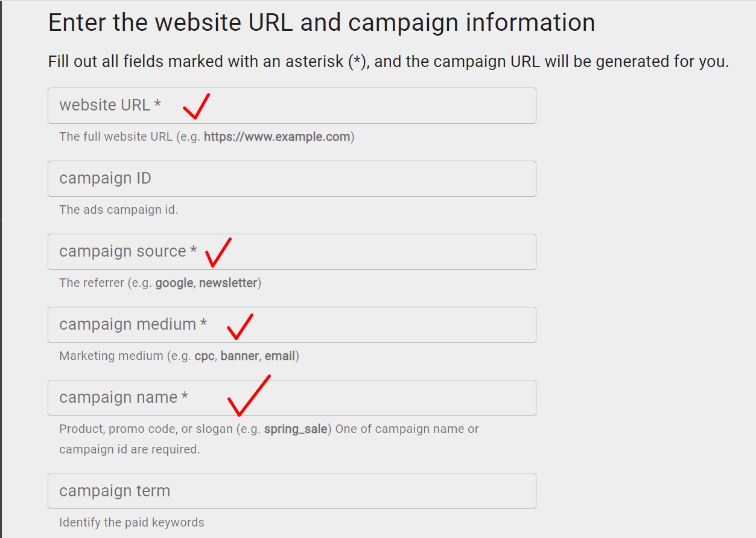The height and width of the screenshot is (538, 756).
Task: Click the bold "newsletter" example word
Action: click(x=228, y=283)
